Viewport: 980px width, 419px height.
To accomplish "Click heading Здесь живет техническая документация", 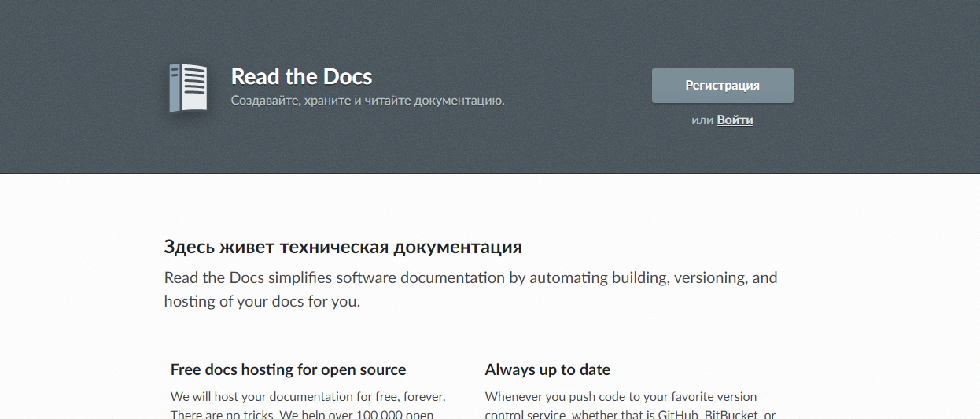I will coord(343,247).
